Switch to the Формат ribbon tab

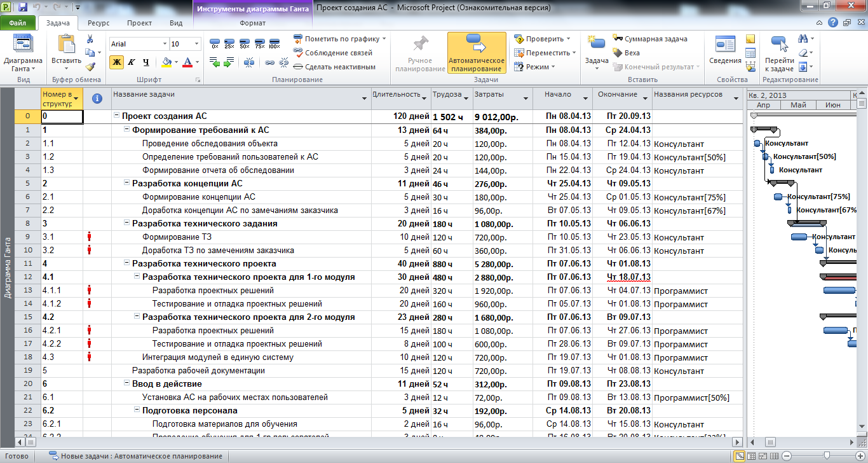pyautogui.click(x=253, y=23)
